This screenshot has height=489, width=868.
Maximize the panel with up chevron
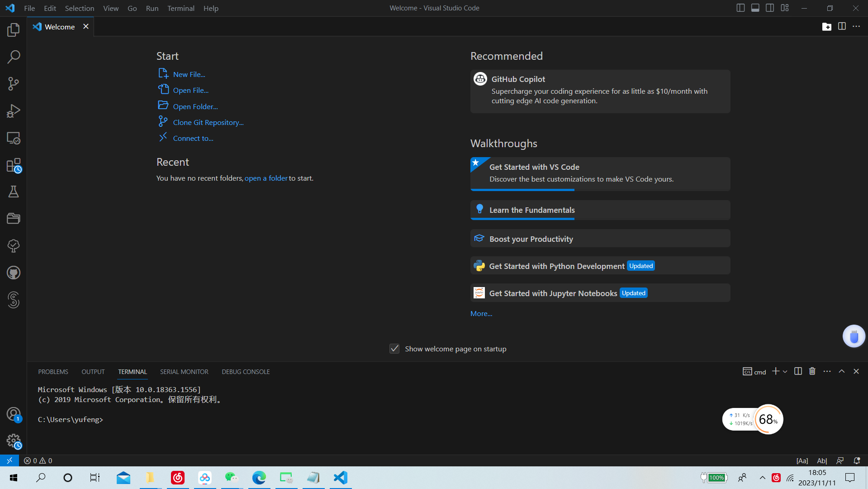coord(842,371)
